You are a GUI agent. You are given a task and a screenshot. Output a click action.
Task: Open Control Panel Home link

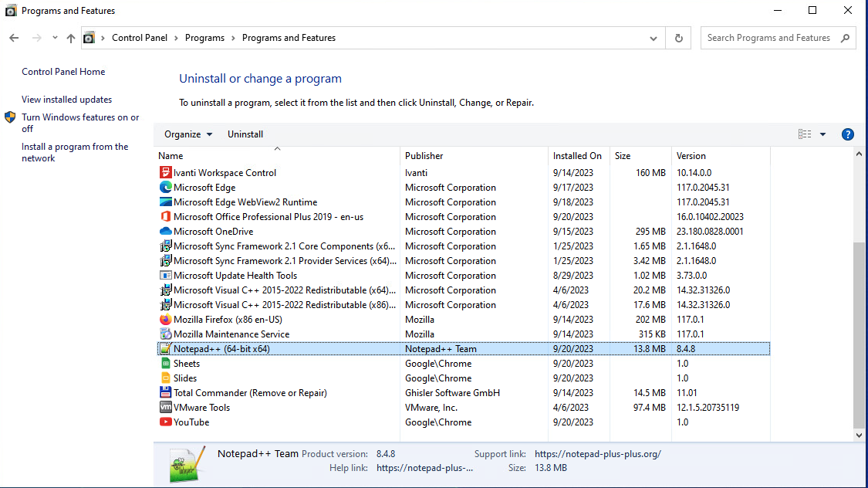point(63,72)
